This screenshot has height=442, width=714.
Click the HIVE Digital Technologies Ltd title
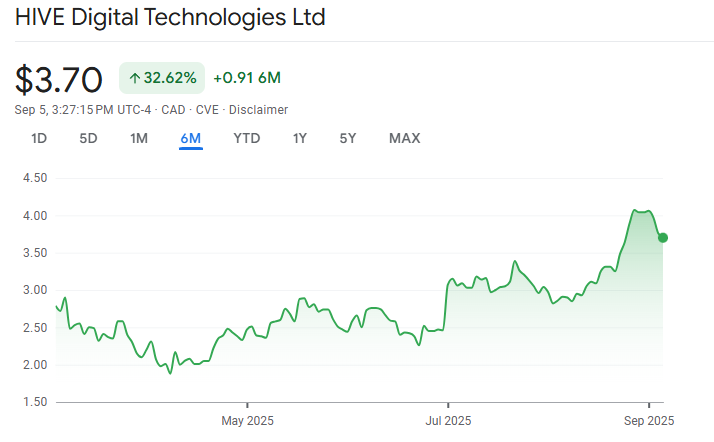(170, 18)
